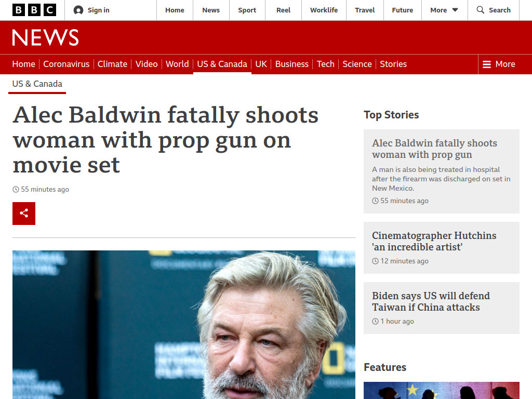
Task: Click the clock icon beside 1 hour ago
Action: tap(375, 321)
